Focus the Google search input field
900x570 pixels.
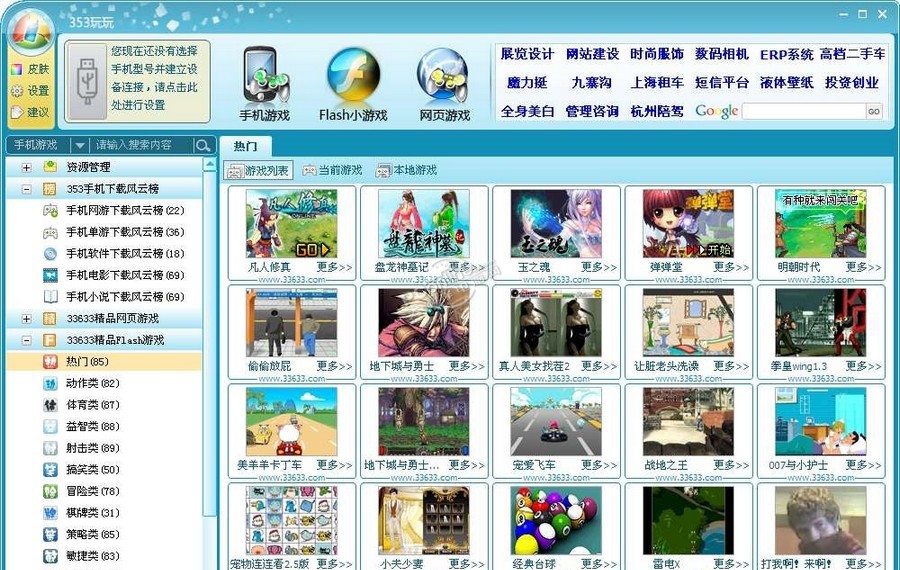[804, 111]
